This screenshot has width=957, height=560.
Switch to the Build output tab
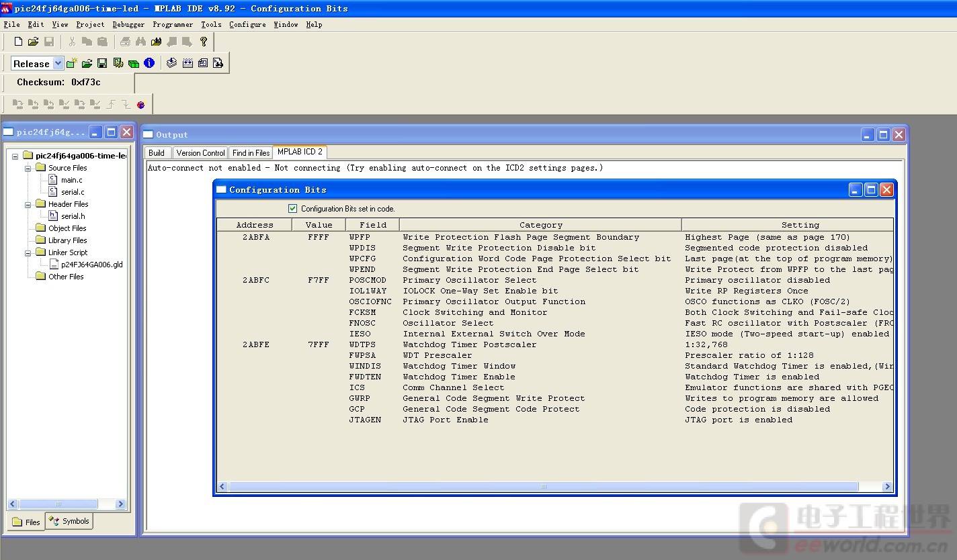(x=157, y=153)
